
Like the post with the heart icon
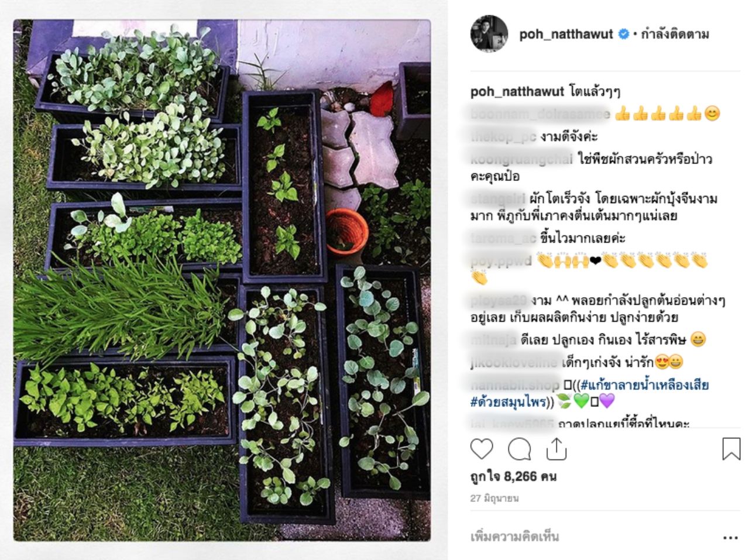[x=482, y=449]
